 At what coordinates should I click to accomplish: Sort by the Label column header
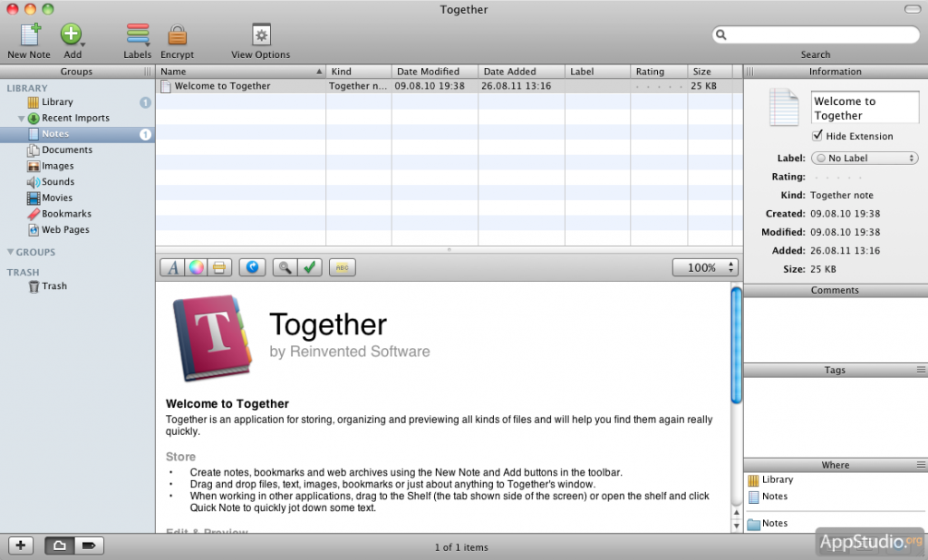[598, 71]
